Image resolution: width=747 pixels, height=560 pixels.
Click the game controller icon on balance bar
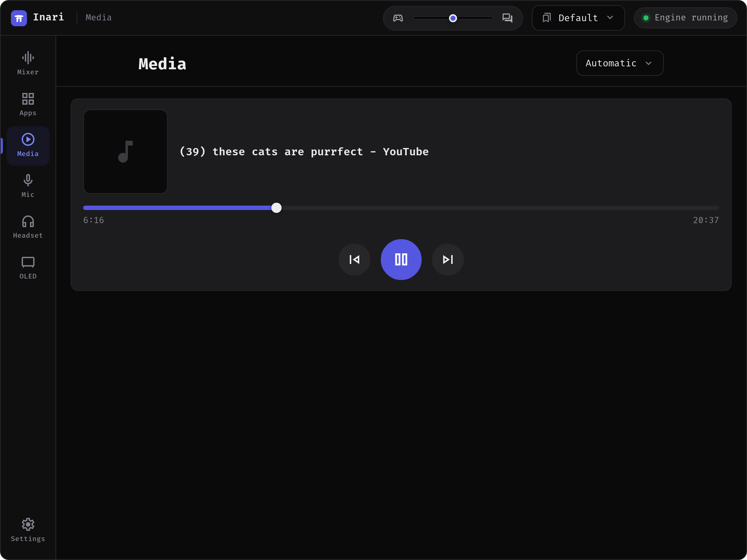pos(398,18)
